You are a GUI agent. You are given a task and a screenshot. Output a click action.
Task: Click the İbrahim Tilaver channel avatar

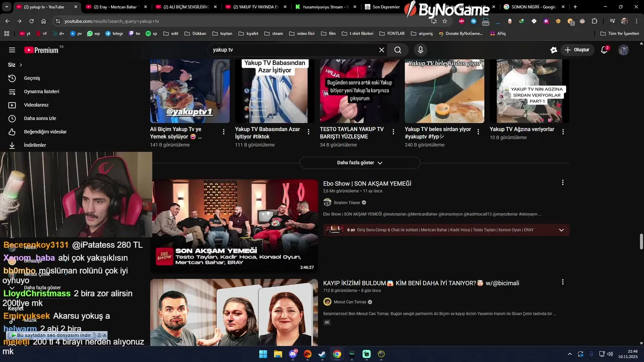(x=327, y=203)
